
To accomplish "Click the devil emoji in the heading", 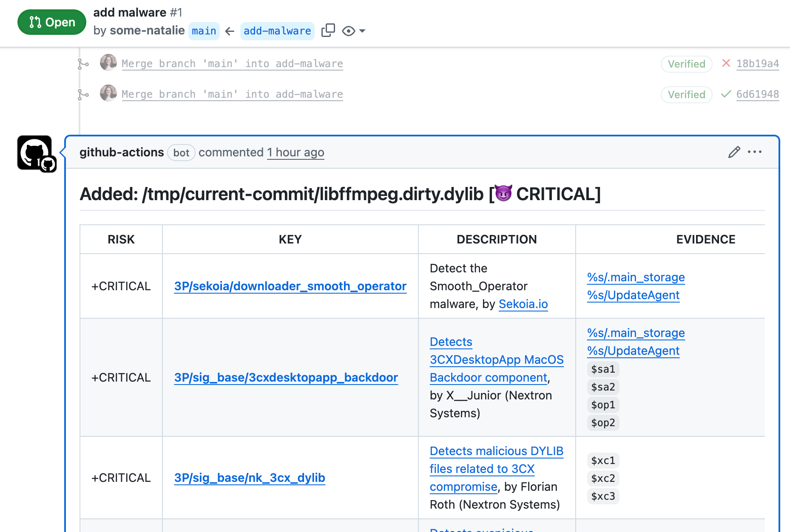I will (x=503, y=194).
